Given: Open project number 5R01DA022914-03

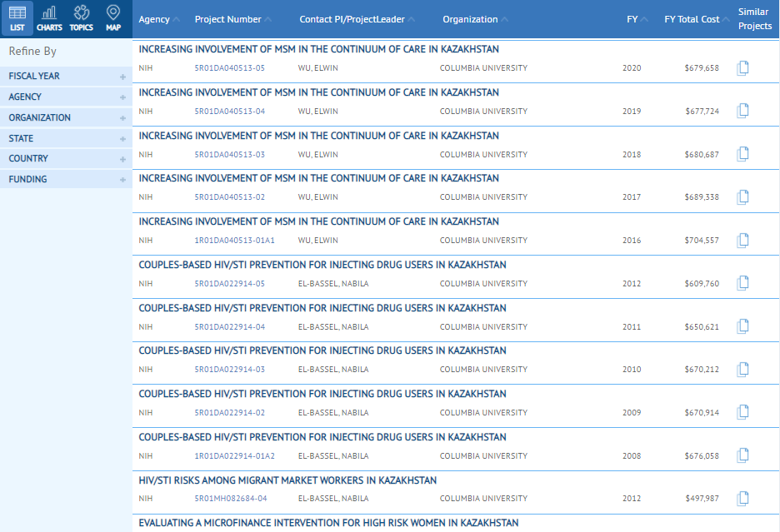Looking at the screenshot, I should [x=230, y=370].
